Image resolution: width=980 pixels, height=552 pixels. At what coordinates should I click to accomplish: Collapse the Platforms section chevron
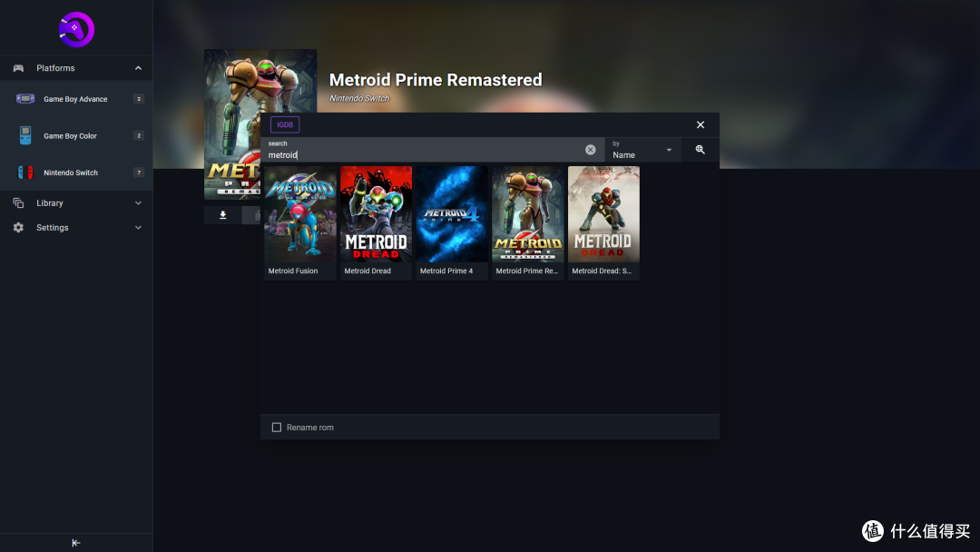(138, 68)
